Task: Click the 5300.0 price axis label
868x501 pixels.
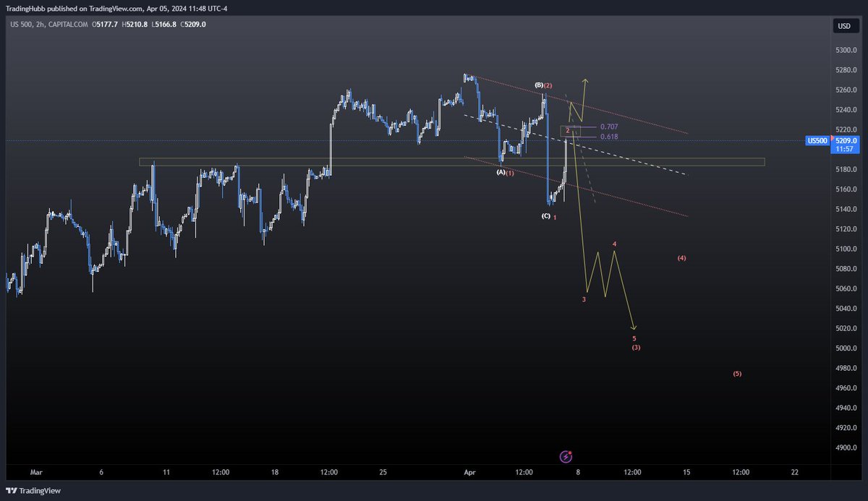Action: click(846, 50)
